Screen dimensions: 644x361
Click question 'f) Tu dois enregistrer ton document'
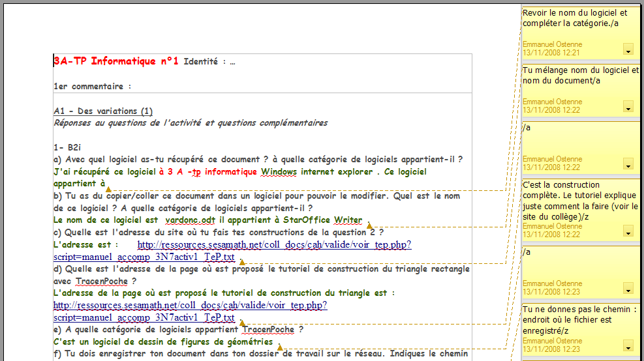pyautogui.click(x=261, y=354)
